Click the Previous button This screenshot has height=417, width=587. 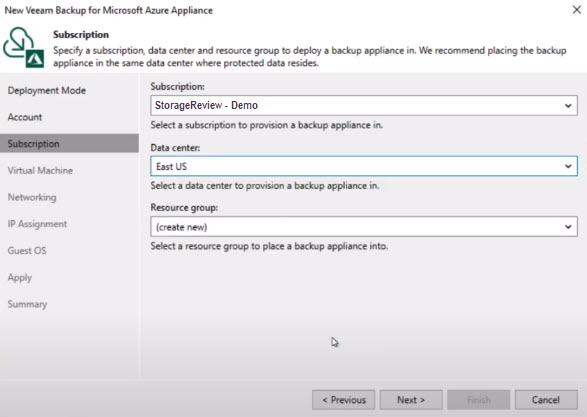(344, 400)
